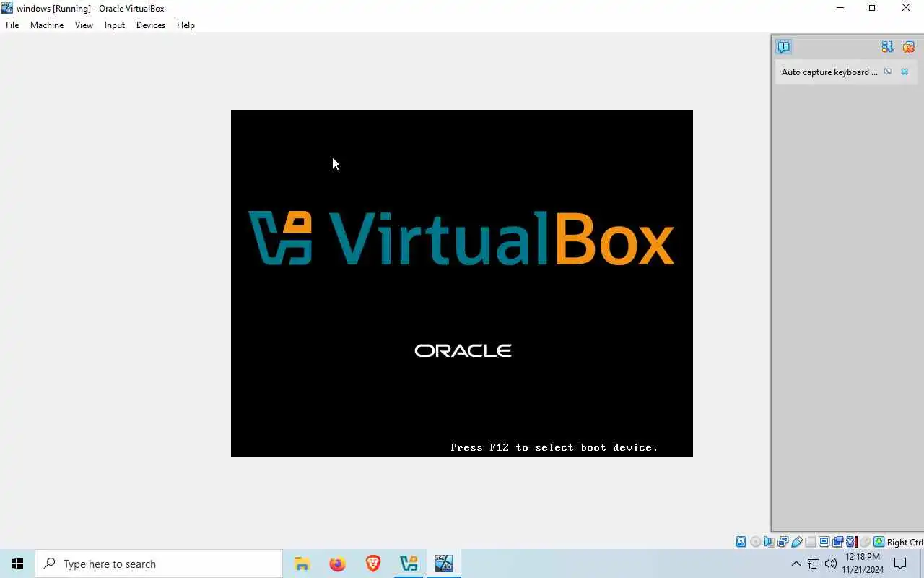924x578 pixels.
Task: Click the Right Ctrl host key label
Action: pos(905,542)
